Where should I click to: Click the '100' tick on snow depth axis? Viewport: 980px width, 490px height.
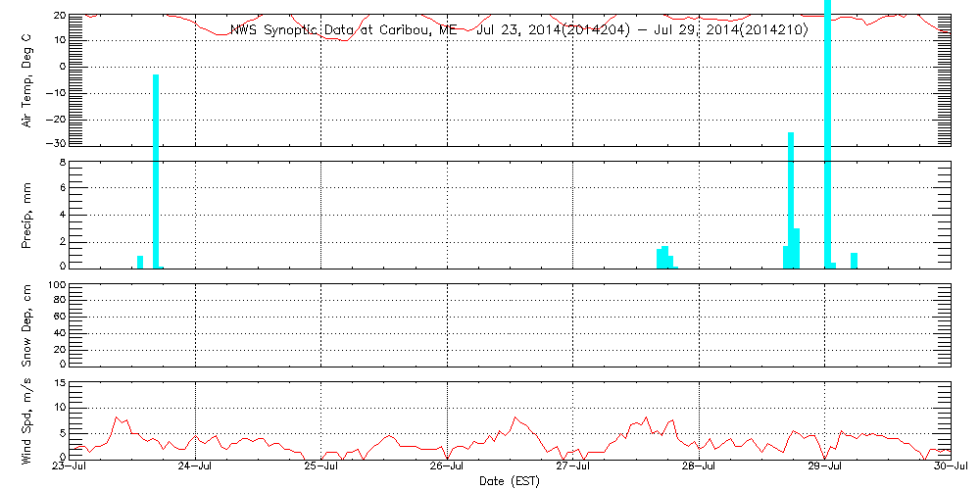(x=55, y=285)
